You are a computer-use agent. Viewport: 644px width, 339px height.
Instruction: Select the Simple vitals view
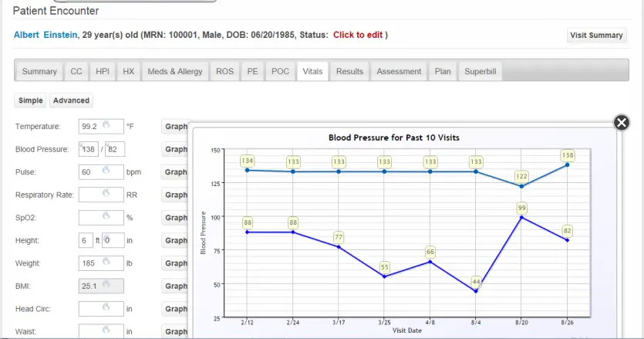click(30, 100)
